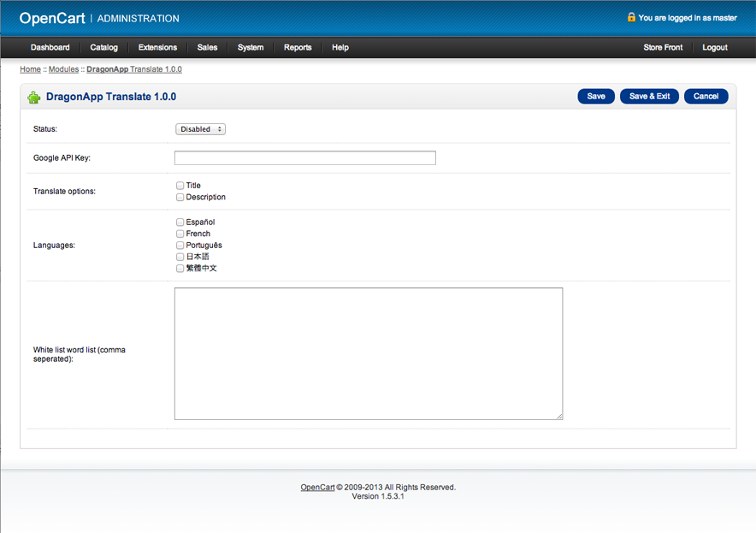The image size is (756, 533).
Task: Cancel the module settings
Action: [x=706, y=97]
